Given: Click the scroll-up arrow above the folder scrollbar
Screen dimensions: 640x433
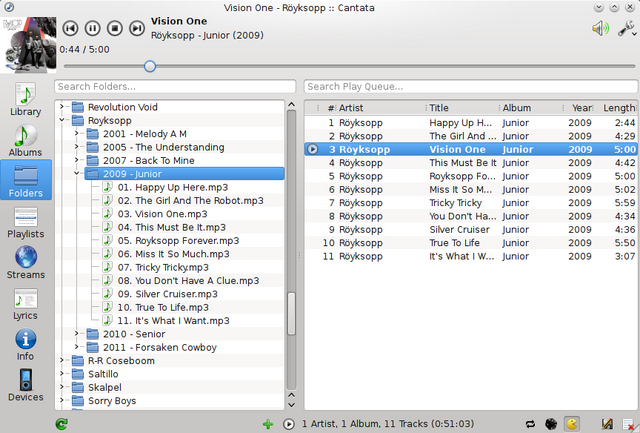Looking at the screenshot, I should (x=291, y=104).
